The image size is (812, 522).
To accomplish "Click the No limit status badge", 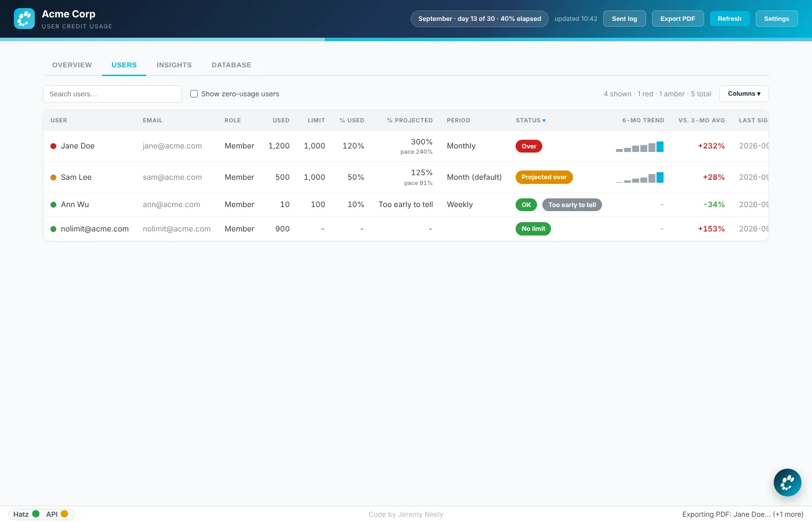I will pos(533,229).
